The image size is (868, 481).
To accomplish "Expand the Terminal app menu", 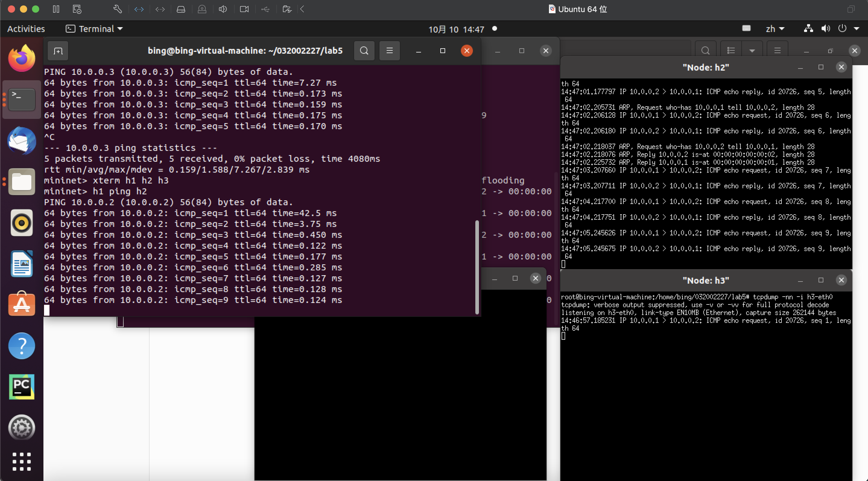I will click(94, 29).
